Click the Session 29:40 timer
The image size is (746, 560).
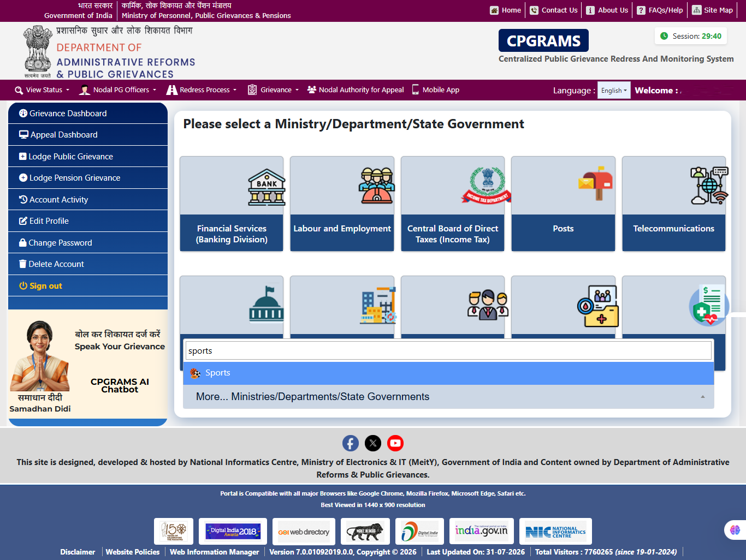coord(691,36)
